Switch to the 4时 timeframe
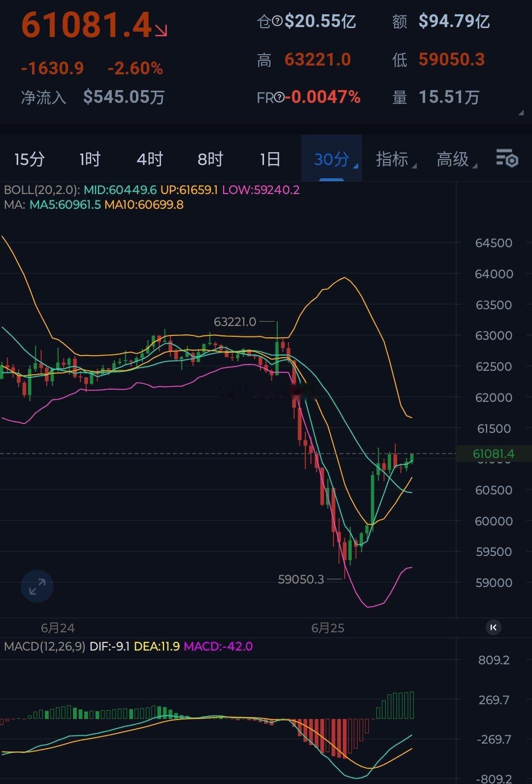The width and height of the screenshot is (532, 784). 150,159
